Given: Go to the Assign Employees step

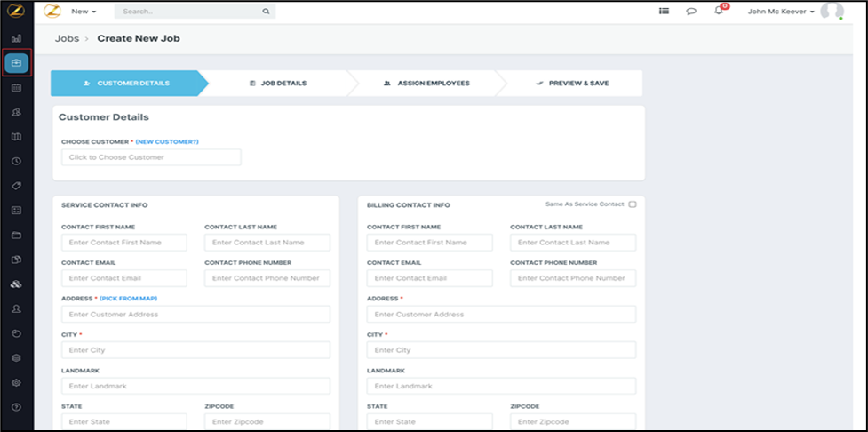Looking at the screenshot, I should tap(426, 83).
